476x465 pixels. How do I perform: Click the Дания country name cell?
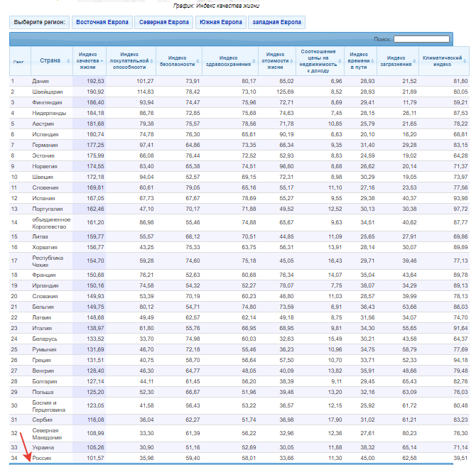(x=41, y=82)
